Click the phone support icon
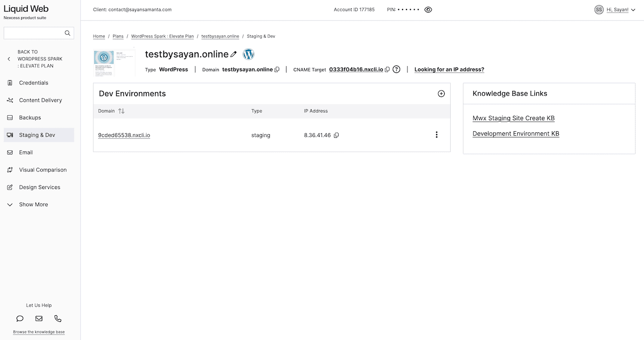Viewport: 644px width, 340px height. tap(58, 318)
